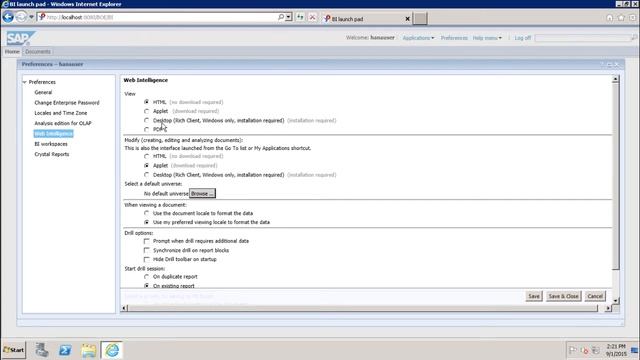Open Server Manager from the taskbar
The height and width of the screenshot is (360, 640).
click(42, 350)
